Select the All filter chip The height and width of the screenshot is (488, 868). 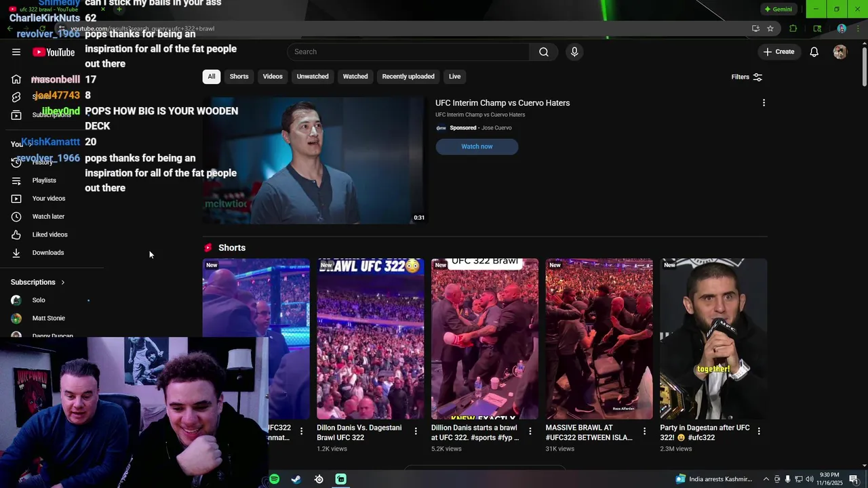click(212, 77)
